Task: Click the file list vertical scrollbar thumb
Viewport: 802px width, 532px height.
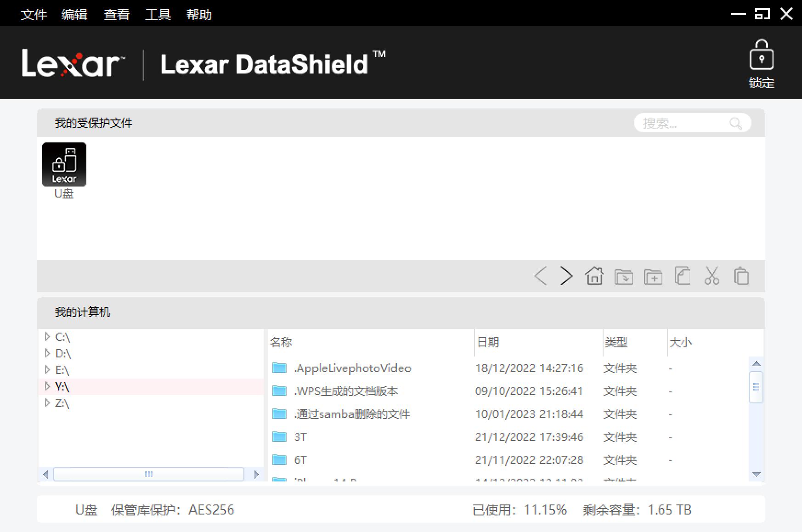Action: point(756,387)
